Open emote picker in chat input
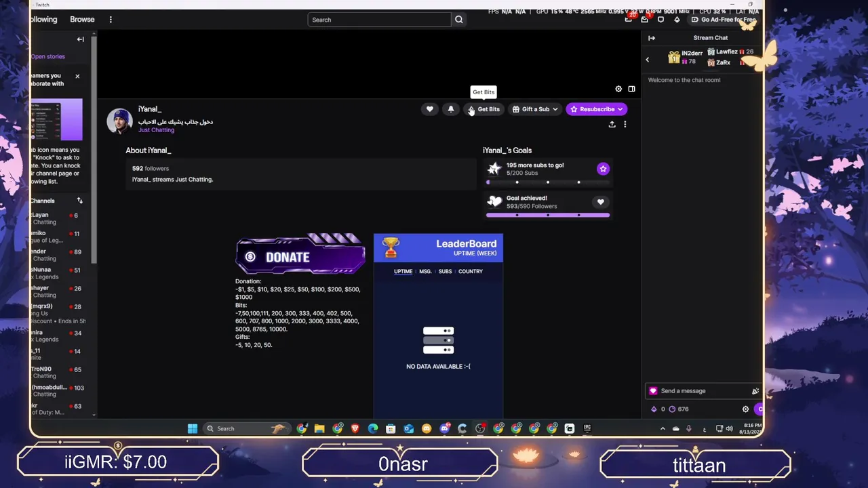This screenshot has width=868, height=488. [755, 391]
